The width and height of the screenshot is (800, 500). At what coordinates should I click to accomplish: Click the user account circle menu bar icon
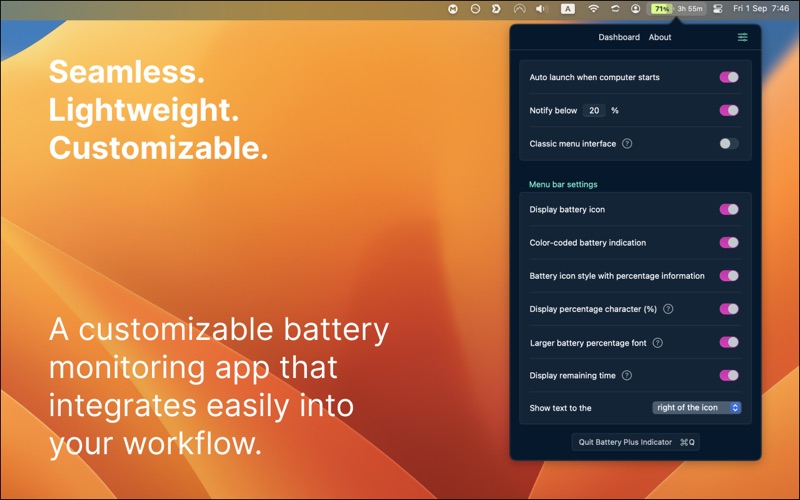[x=635, y=9]
